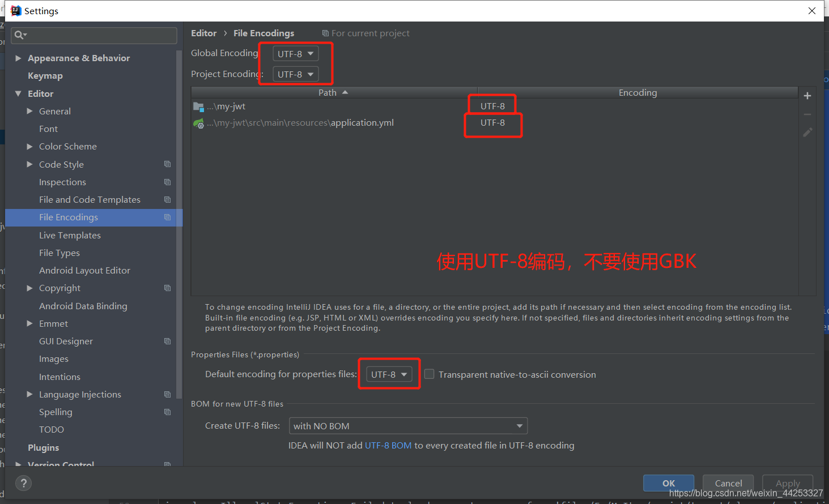Open the Global Encoding dropdown

[296, 54]
